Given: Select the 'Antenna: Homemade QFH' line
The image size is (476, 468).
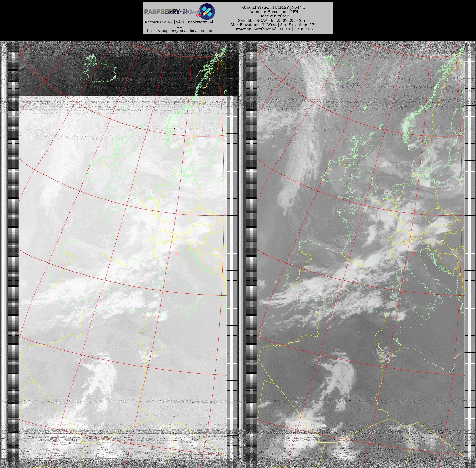Looking at the screenshot, I should (x=274, y=12).
